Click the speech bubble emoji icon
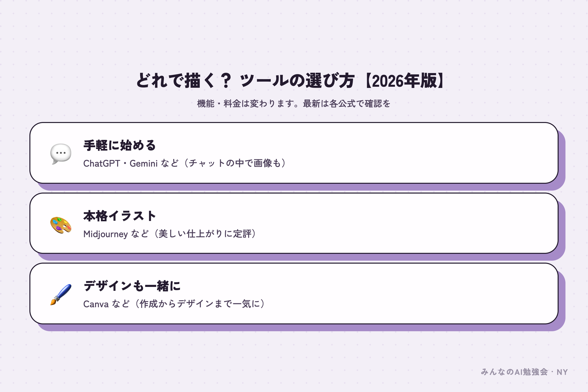Screen dimensions: 588x392 tap(61, 154)
